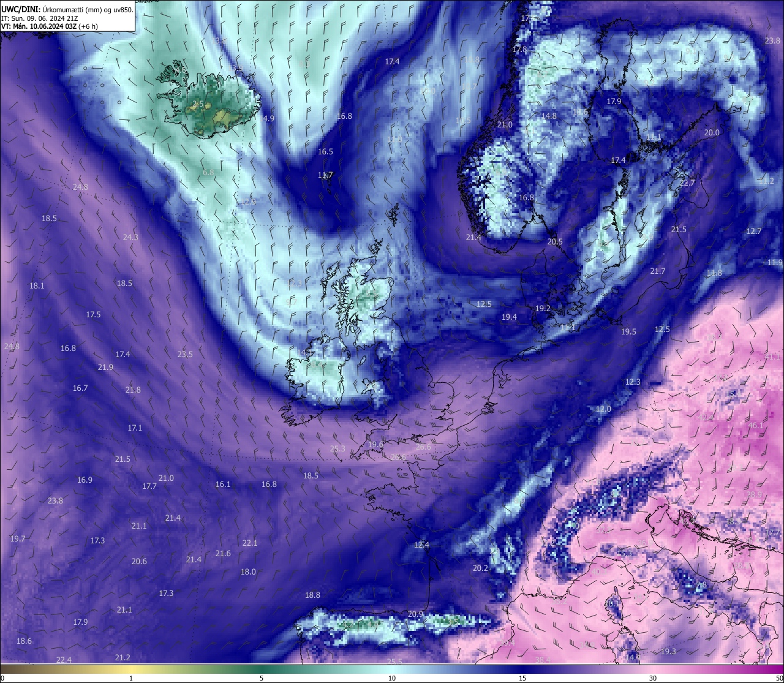Click the 21.7 value label

point(658,271)
